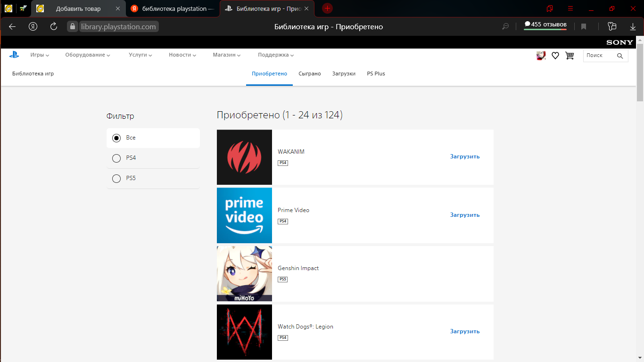This screenshot has width=644, height=362.
Task: Expand the Новости menu
Action: pos(182,55)
